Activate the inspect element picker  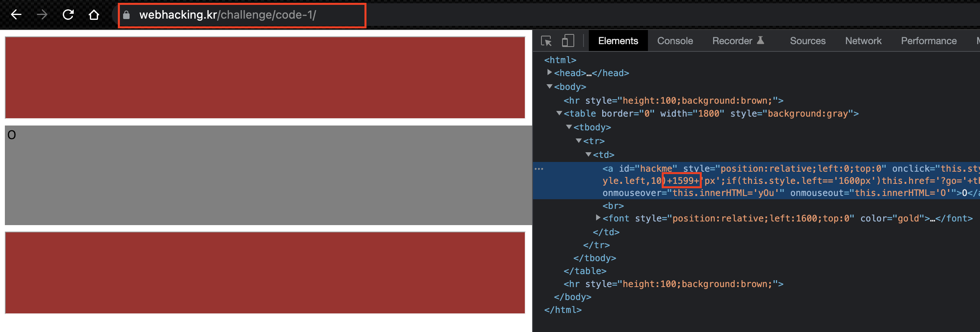coord(546,41)
